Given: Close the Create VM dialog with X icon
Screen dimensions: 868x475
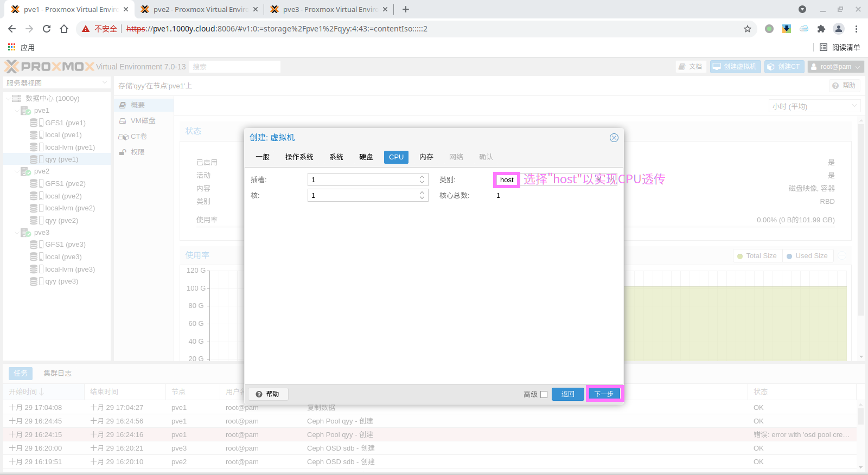Looking at the screenshot, I should pos(614,138).
